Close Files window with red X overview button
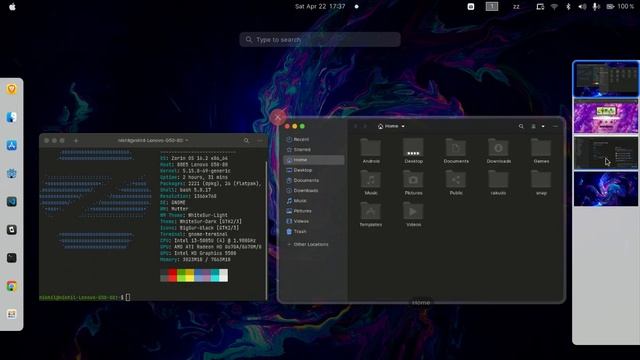The image size is (640, 360). 278,118
